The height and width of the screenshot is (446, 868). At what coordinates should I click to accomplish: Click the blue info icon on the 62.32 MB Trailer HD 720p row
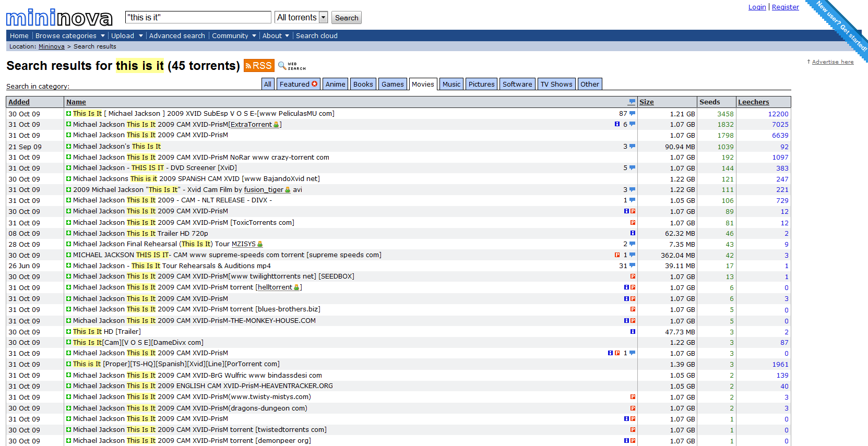[633, 233]
